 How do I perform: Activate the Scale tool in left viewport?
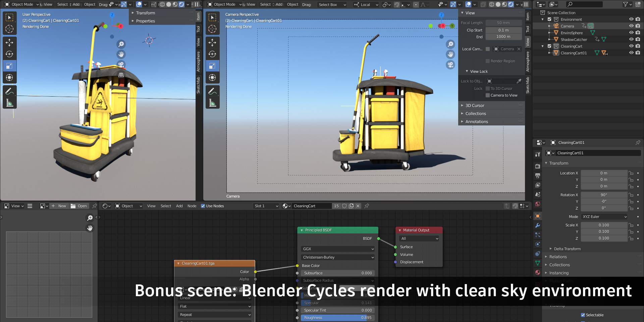click(9, 66)
